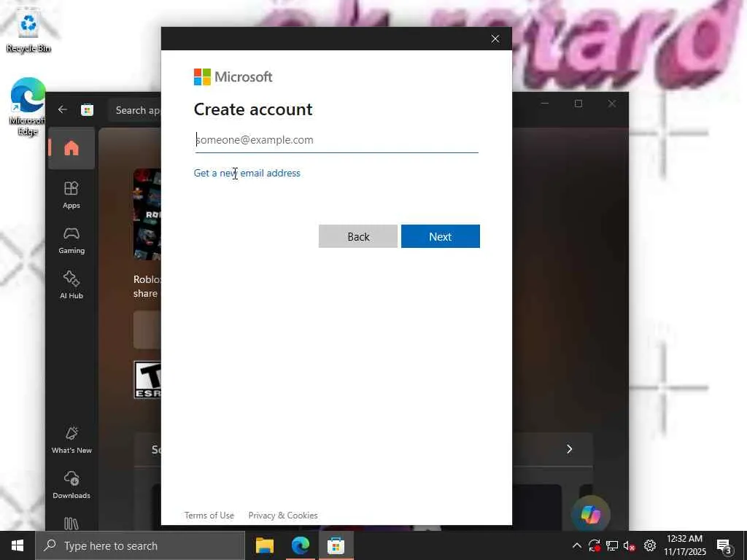This screenshot has height=560, width=747.
Task: Click the muted volume tray icon
Action: [630, 546]
